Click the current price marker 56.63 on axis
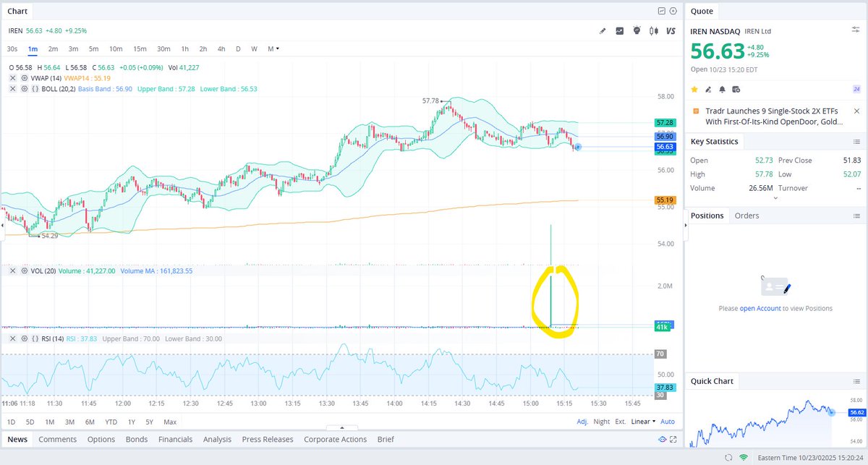The width and height of the screenshot is (868, 465). 665,147
